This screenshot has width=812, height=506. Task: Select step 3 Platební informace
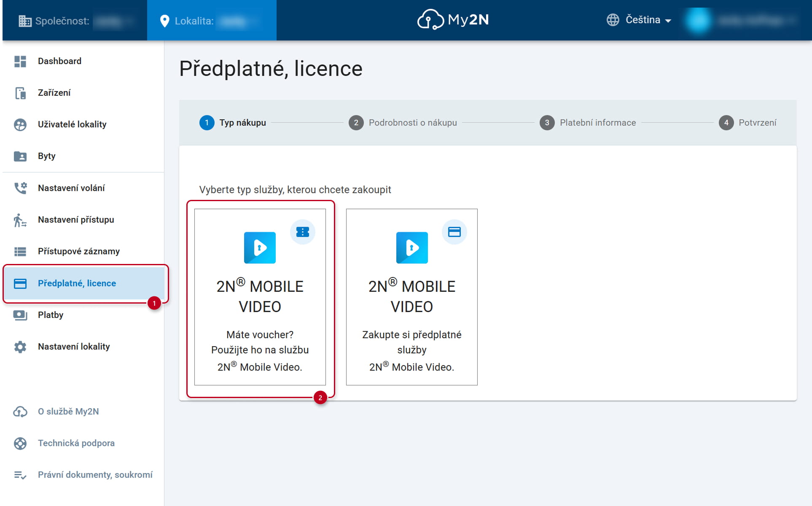tap(588, 123)
